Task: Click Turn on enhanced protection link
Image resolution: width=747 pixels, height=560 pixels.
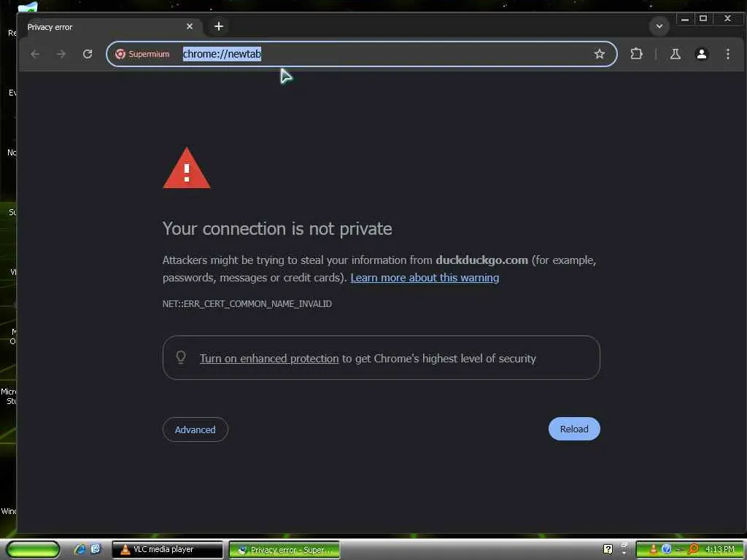Action: click(x=269, y=359)
